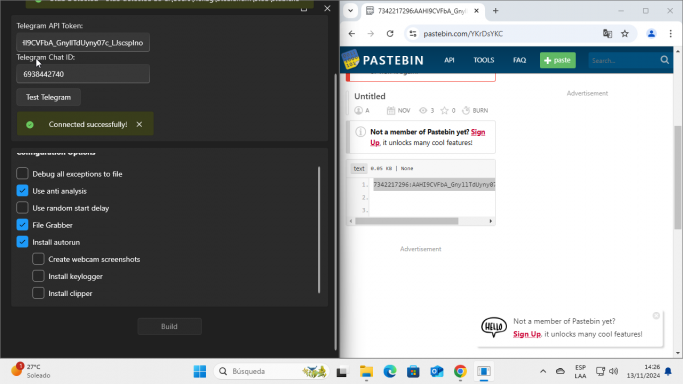683x384 pixels.
Task: Open the TOOLS menu on Pastebin
Action: click(x=484, y=60)
